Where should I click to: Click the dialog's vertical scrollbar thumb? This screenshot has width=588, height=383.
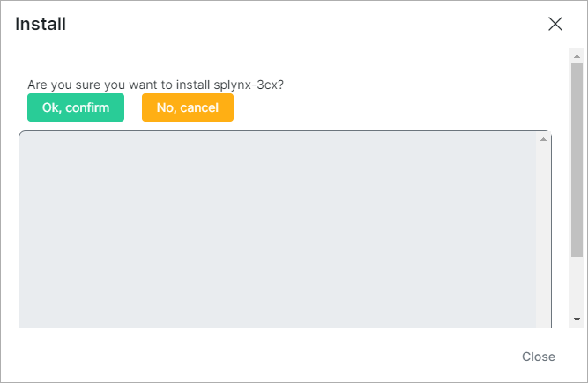click(x=577, y=158)
